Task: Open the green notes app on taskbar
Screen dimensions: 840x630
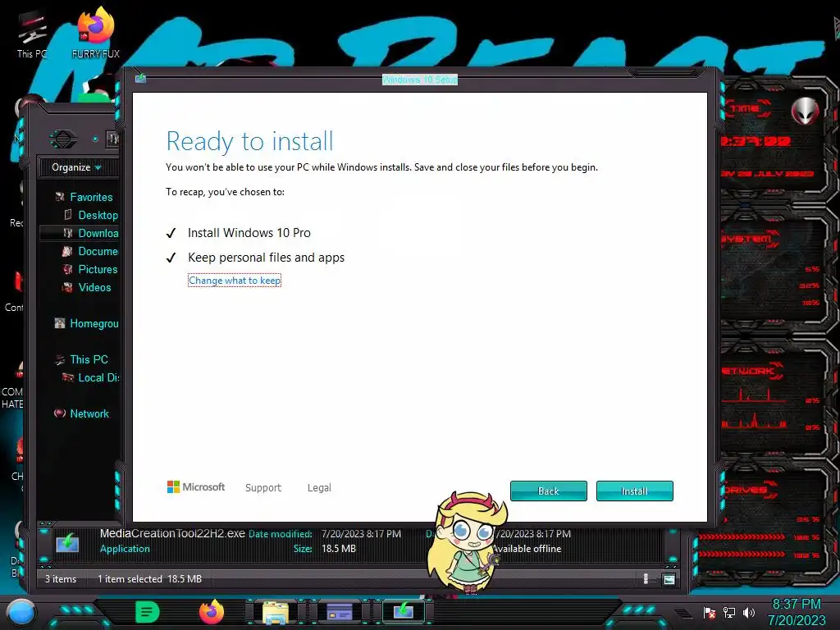Action: [148, 612]
